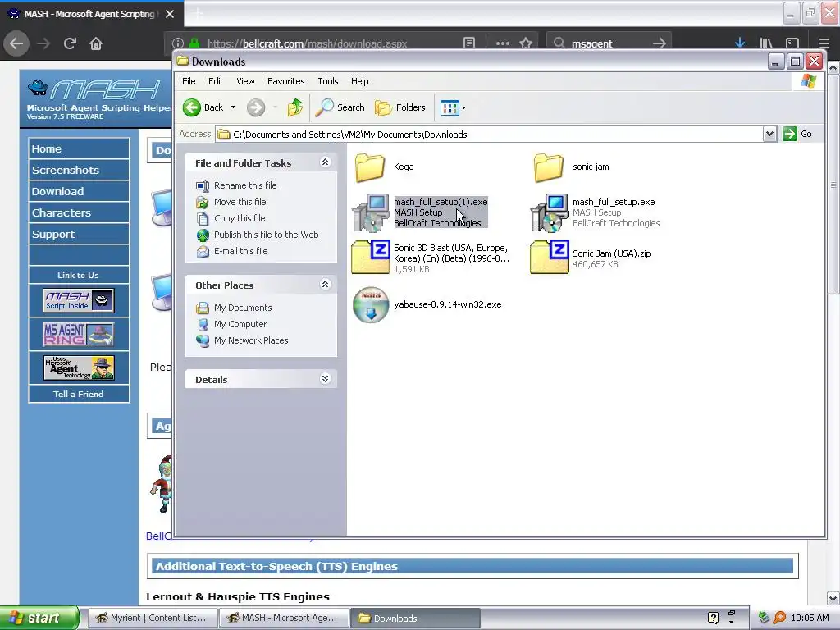Image resolution: width=840 pixels, height=630 pixels.
Task: Open the browser downloads arrow icon
Action: (x=740, y=43)
